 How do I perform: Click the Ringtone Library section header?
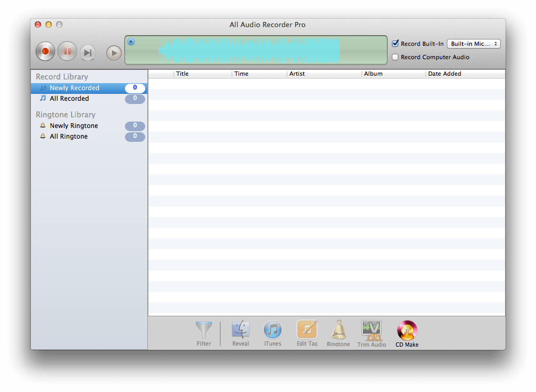pos(66,114)
